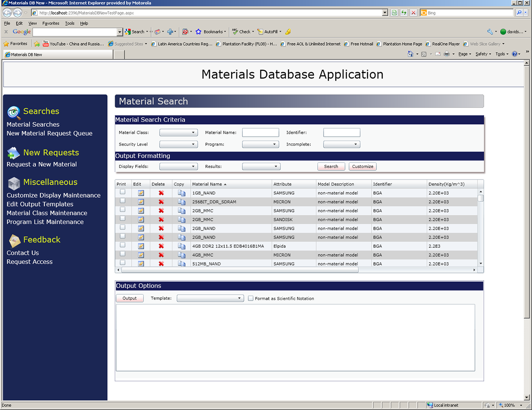Enable Format as Scientific Notation

pyautogui.click(x=250, y=298)
